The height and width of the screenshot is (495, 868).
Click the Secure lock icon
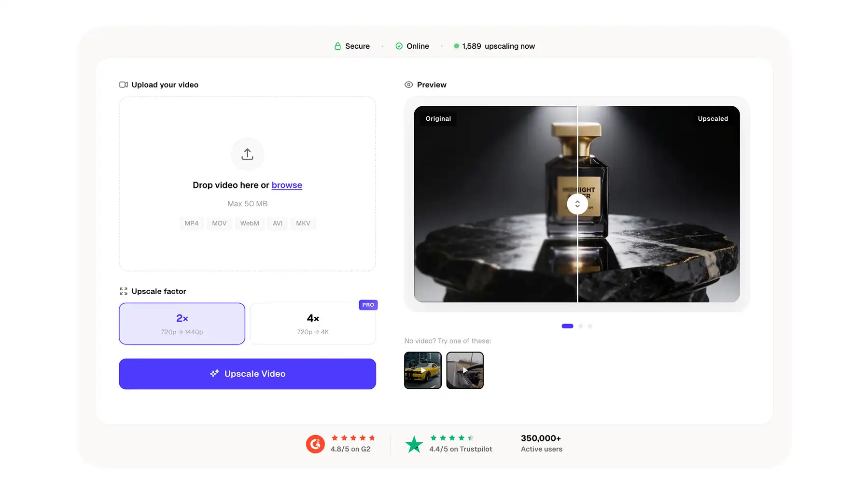[x=337, y=46]
